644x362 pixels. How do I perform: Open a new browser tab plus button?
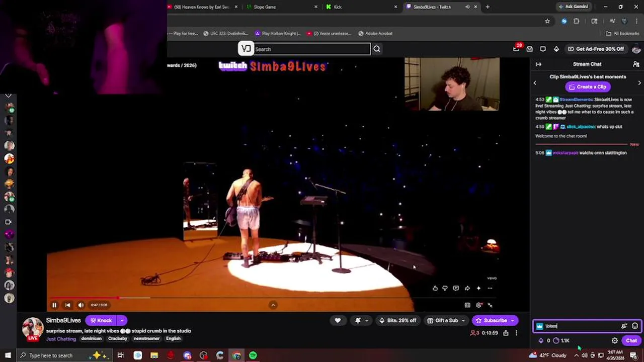pos(488,7)
